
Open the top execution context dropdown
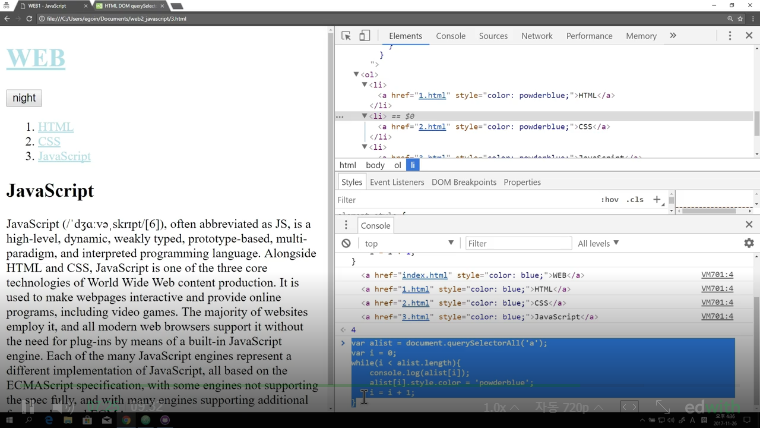(409, 243)
